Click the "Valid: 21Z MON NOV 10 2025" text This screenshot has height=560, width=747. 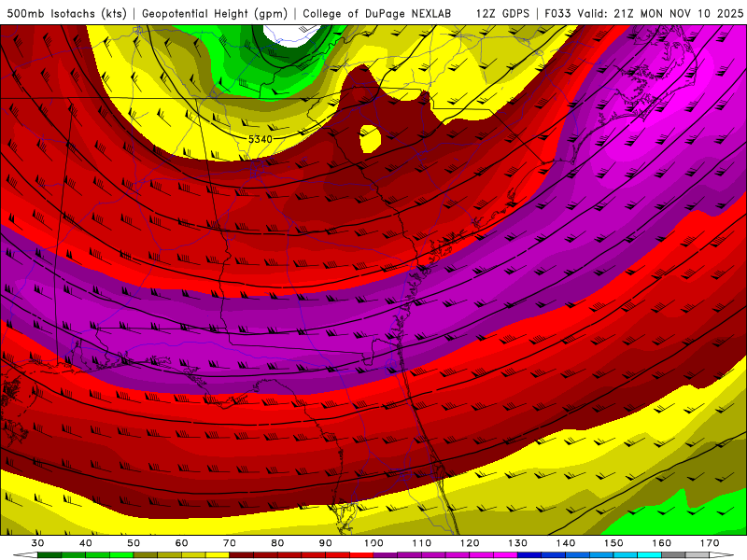[660, 14]
